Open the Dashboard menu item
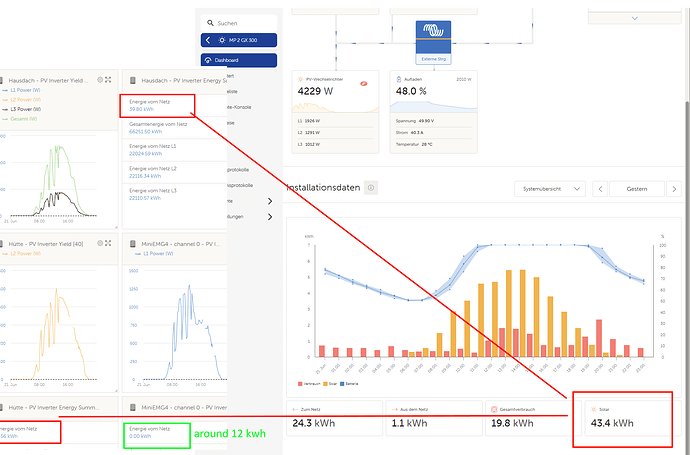Image resolution: width=690 pixels, height=455 pixels. (x=239, y=60)
